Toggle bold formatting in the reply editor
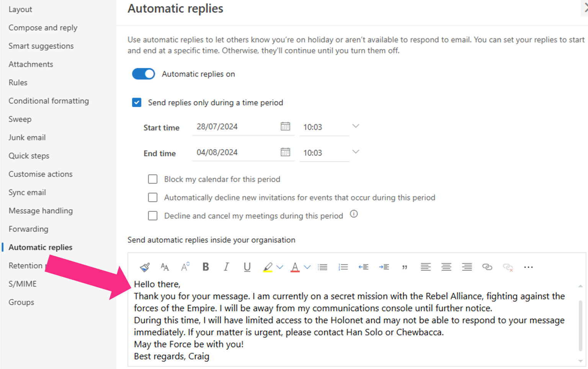Image resolution: width=588 pixels, height=369 pixels. [206, 267]
